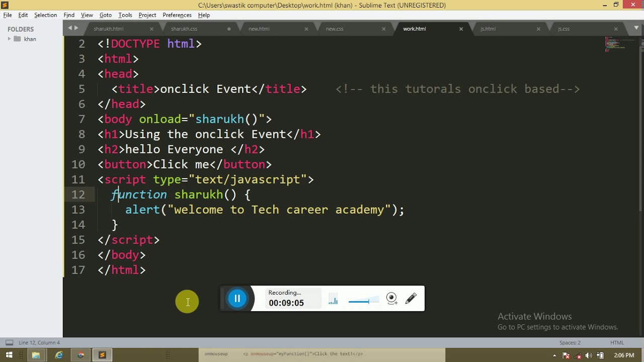Pause the screen recording
Viewport: 644px width, 362px height.
(x=237, y=299)
